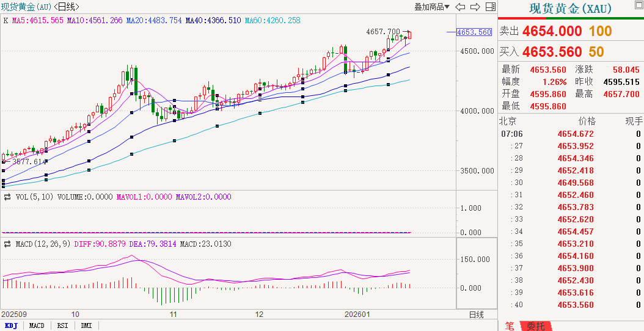
Task: Click the 北京 time column header
Action: point(508,121)
